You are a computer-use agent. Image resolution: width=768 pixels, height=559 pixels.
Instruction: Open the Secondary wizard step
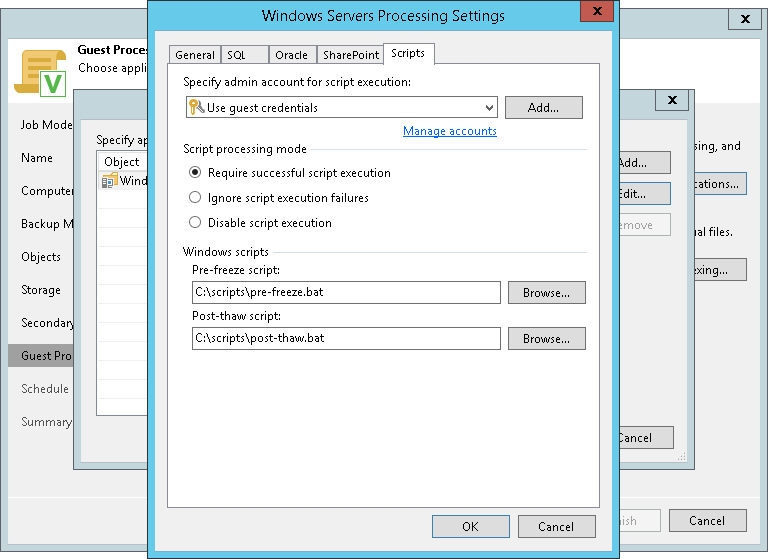coord(47,323)
